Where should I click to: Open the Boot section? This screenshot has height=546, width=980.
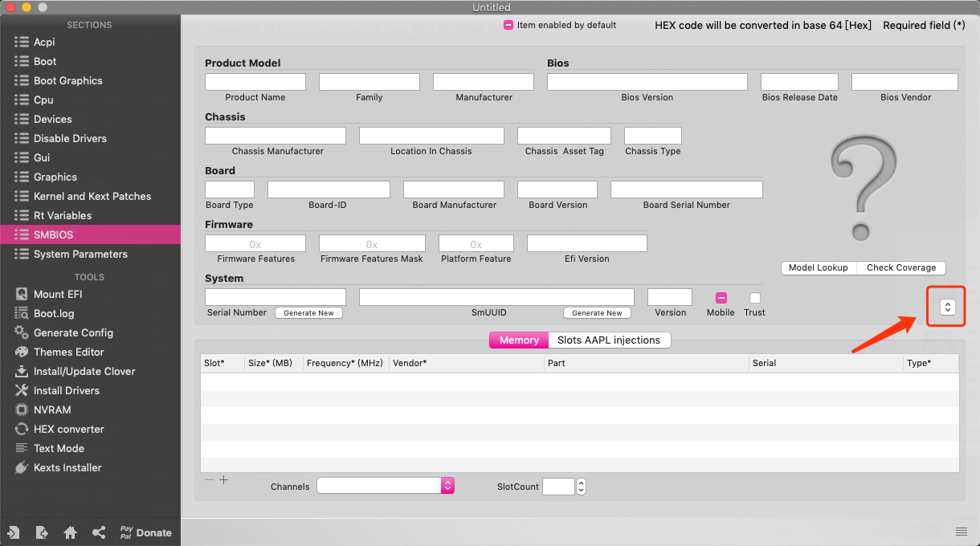tap(45, 61)
